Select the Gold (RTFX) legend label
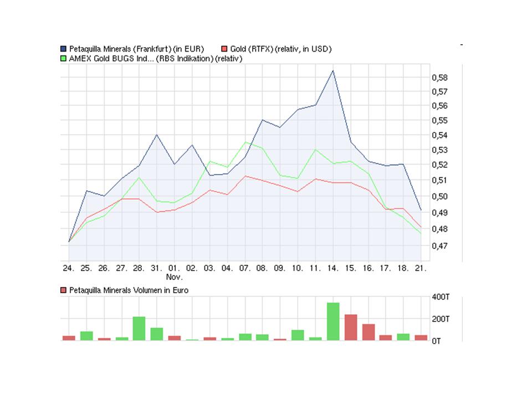Image resolution: width=532 pixels, height=399 pixels. coord(280,49)
